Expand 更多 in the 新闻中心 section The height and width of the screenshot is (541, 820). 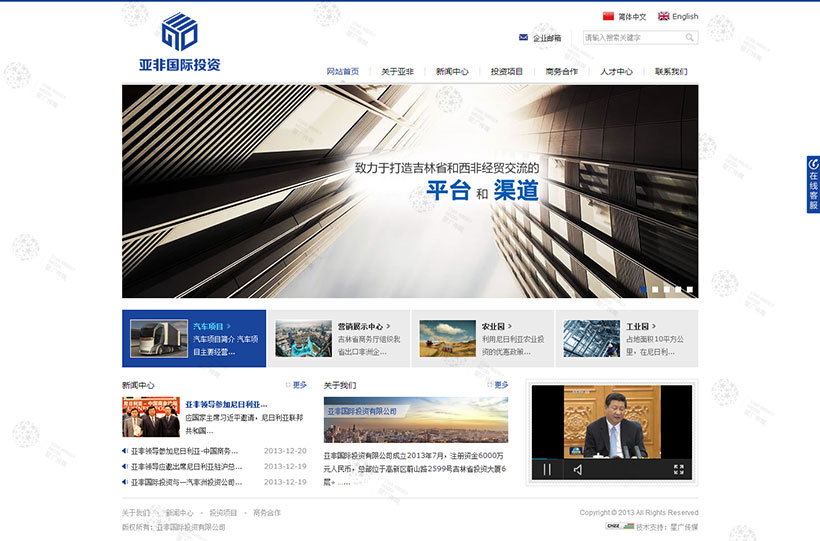pyautogui.click(x=299, y=385)
